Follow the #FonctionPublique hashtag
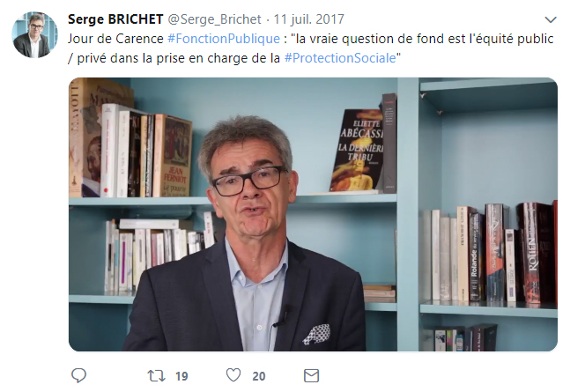The width and height of the screenshot is (570, 392). coord(224,39)
